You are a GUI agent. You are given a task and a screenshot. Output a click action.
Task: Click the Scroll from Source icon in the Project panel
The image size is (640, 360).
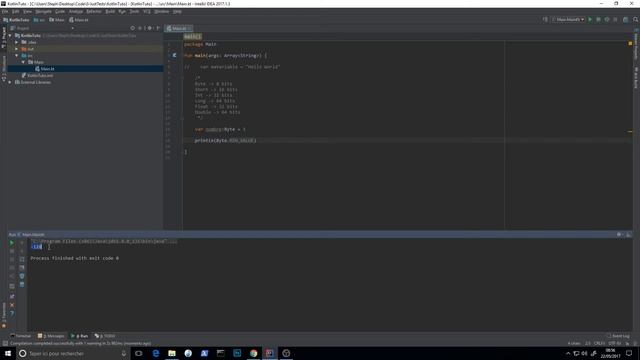pos(133,28)
